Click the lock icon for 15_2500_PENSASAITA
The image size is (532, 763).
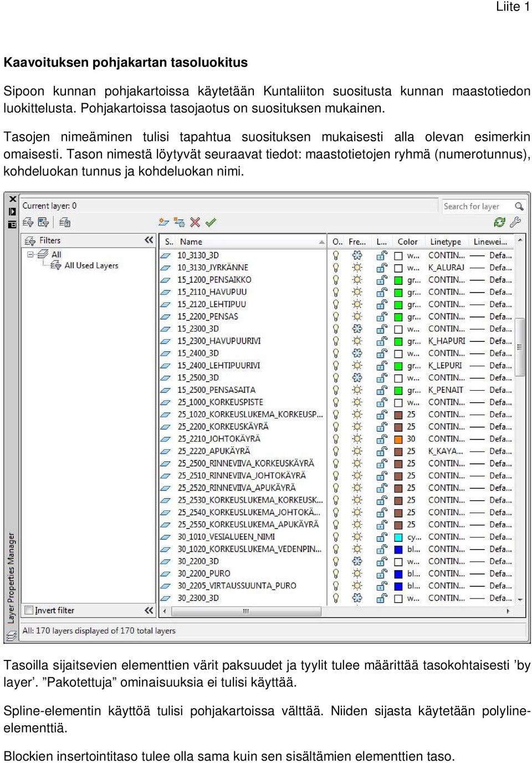(382, 390)
